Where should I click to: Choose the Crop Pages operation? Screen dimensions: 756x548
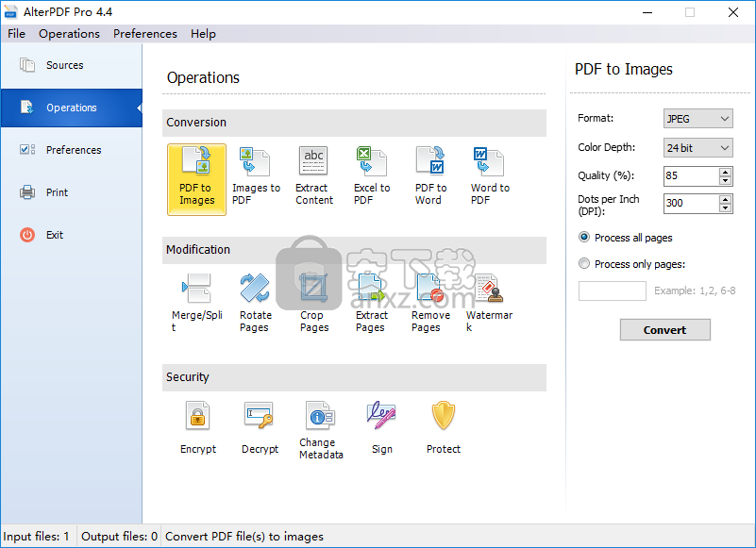click(314, 303)
